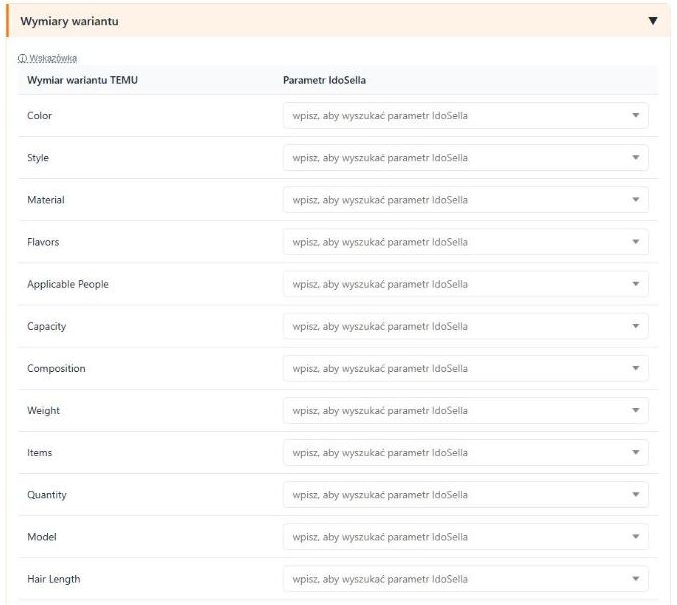Click the Model row label
677x605 pixels.
click(x=42, y=536)
